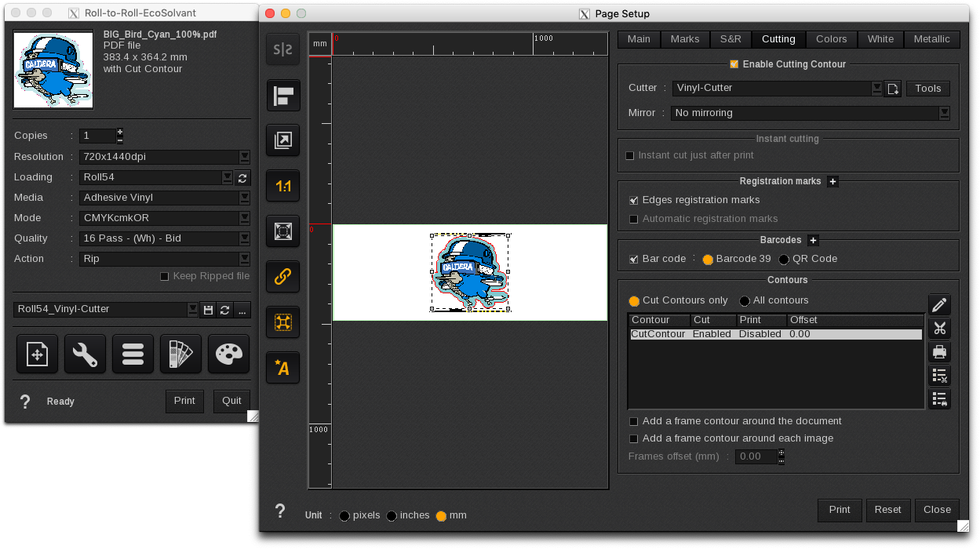The image size is (980, 549).
Task: Open the Resolution dropdown showing 720x1440dpi
Action: [x=244, y=156]
